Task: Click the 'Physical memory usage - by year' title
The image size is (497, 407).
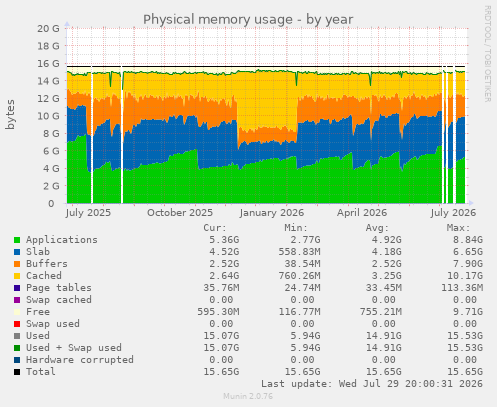Action: click(248, 20)
